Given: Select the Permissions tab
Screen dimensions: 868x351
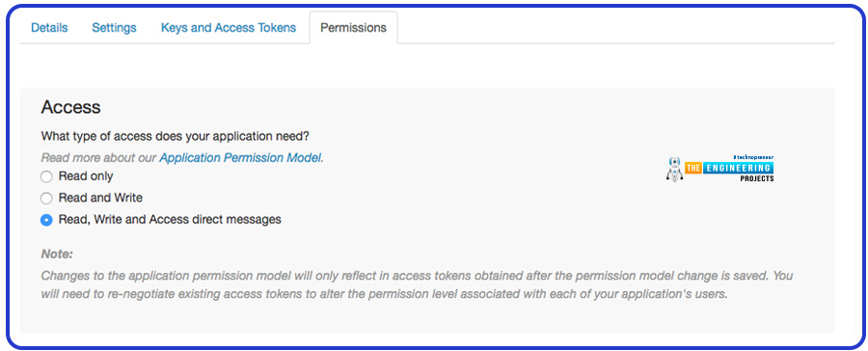Looking at the screenshot, I should click(353, 28).
